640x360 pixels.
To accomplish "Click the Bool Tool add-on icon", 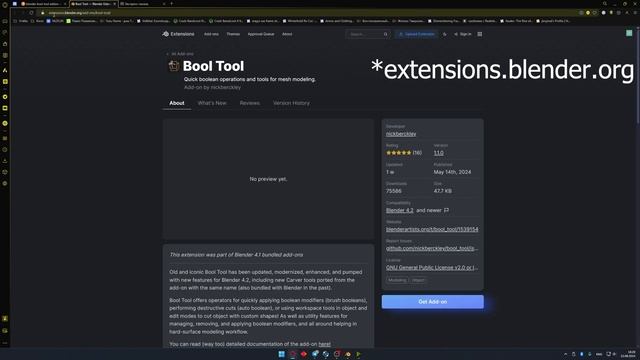I will tap(173, 66).
